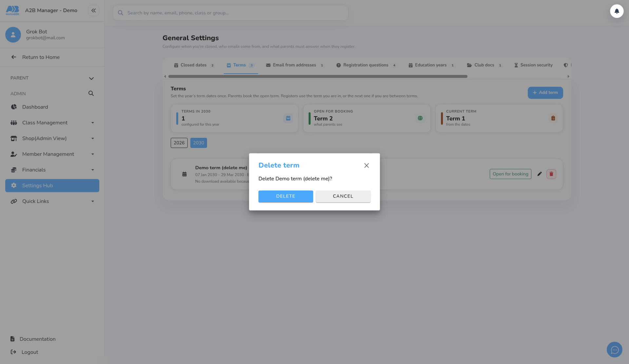
Task: Click the Grok Bot avatar icon
Action: [13, 35]
